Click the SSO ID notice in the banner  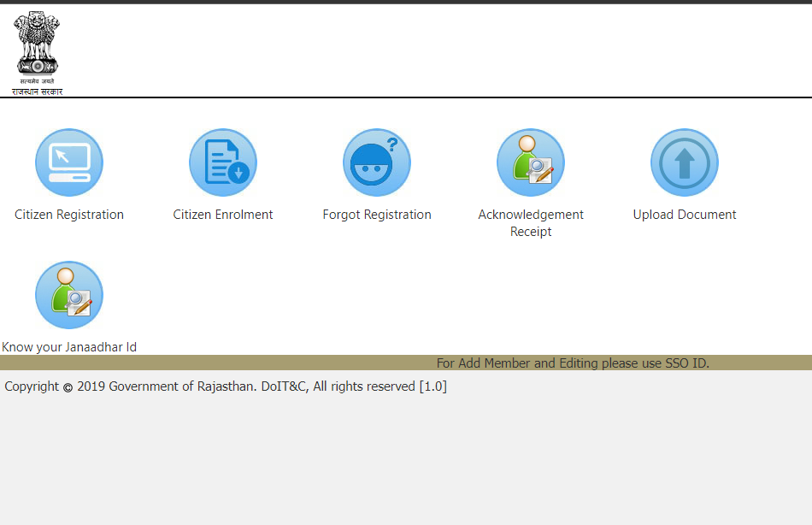click(x=573, y=363)
